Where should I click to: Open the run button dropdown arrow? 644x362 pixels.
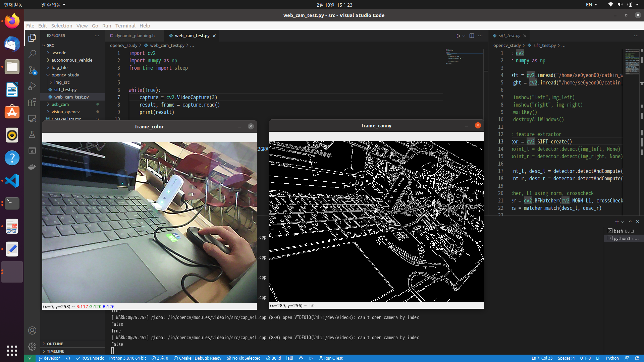point(464,36)
